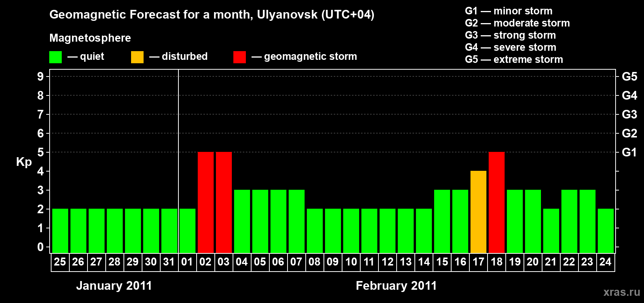The width and height of the screenshot is (644, 303).
Task: Click the G1 right-axis label
Action: pyautogui.click(x=630, y=152)
